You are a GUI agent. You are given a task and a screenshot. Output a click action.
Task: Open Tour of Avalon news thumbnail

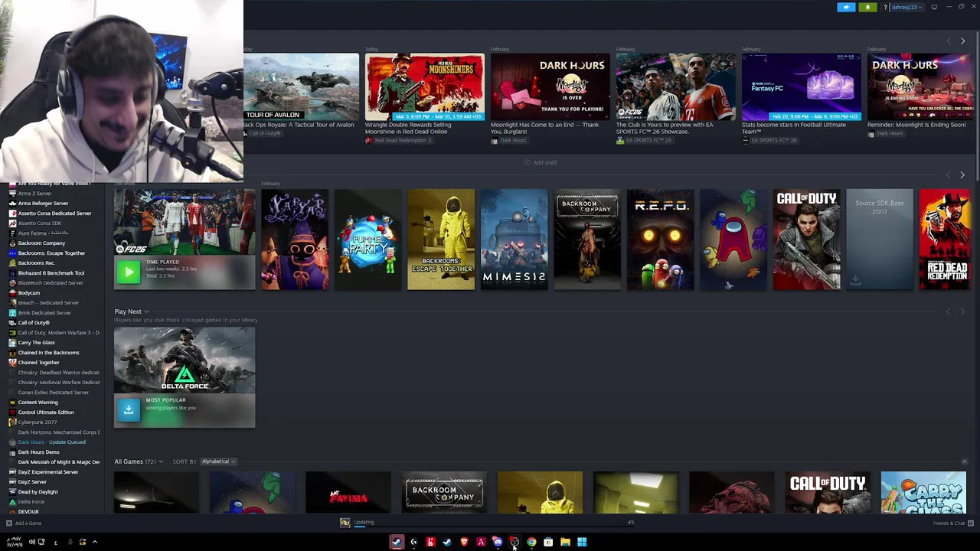[x=301, y=87]
